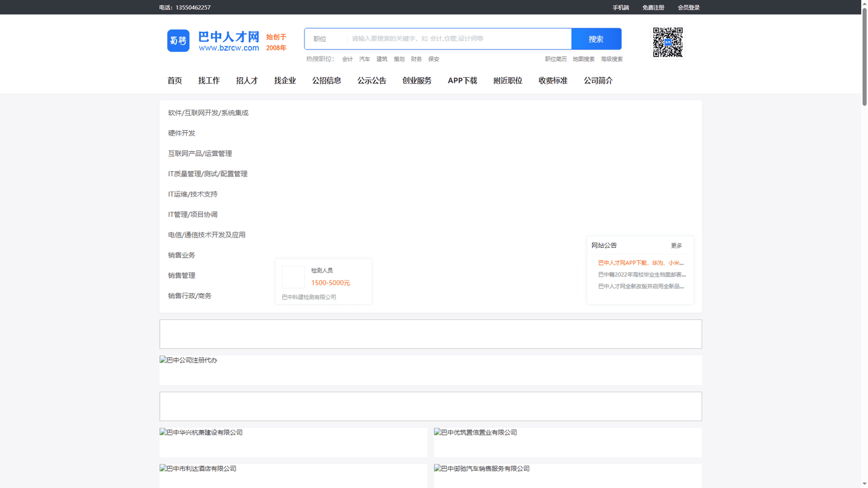Screen dimensions: 868x488
Task: Open announcement 巴中人才网全新改版并启用全新品
Action: 641,286
